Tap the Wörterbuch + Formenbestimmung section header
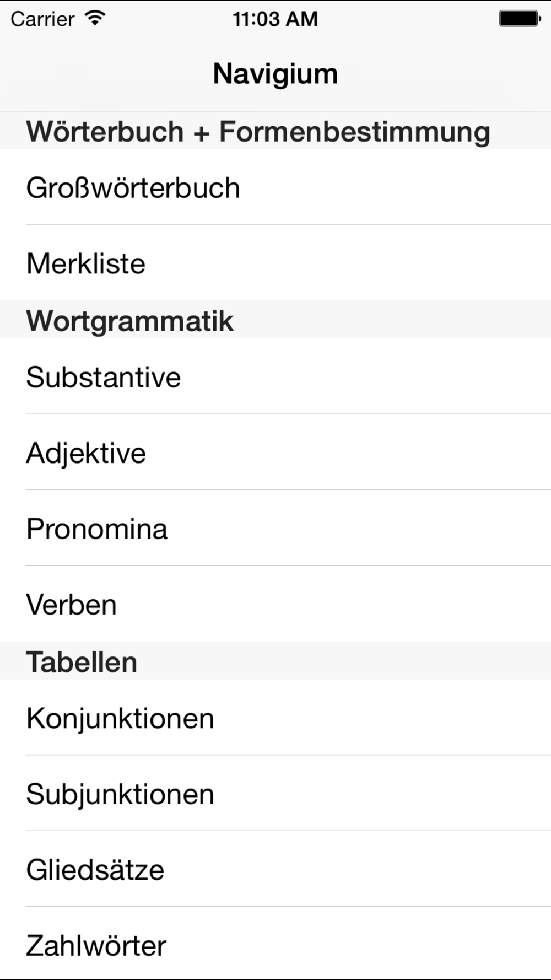Screen dimensions: 551x980 click(x=275, y=131)
